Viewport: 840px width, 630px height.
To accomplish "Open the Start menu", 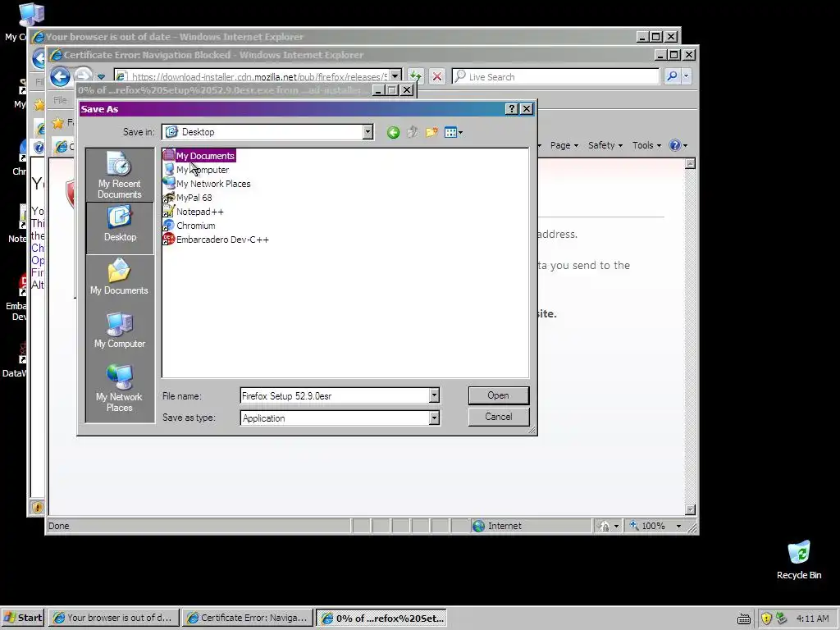I will (x=23, y=618).
